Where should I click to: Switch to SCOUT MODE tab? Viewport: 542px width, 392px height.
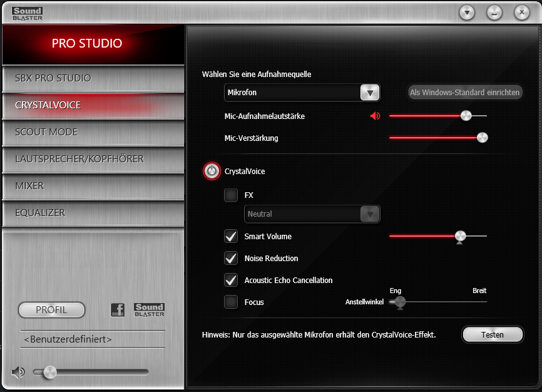tap(93, 133)
